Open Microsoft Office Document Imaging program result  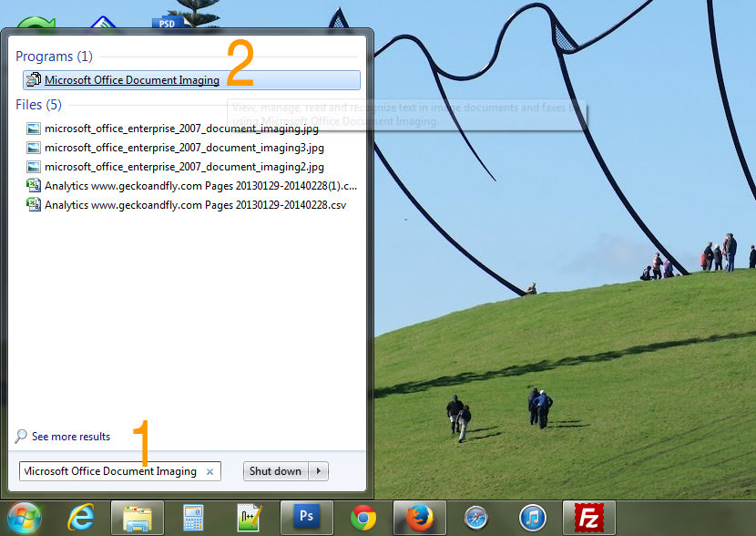(x=191, y=80)
